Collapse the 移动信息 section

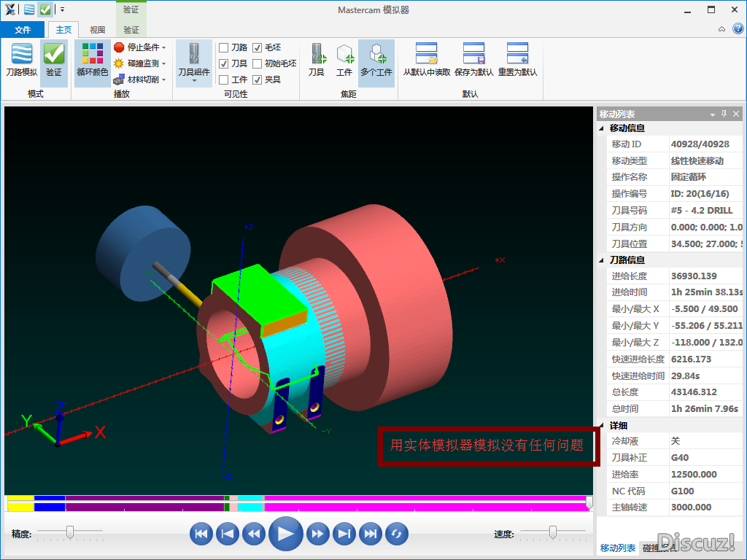(601, 128)
